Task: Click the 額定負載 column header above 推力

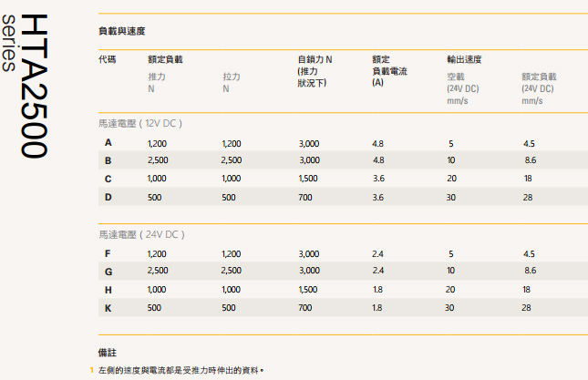Action: 165,59
